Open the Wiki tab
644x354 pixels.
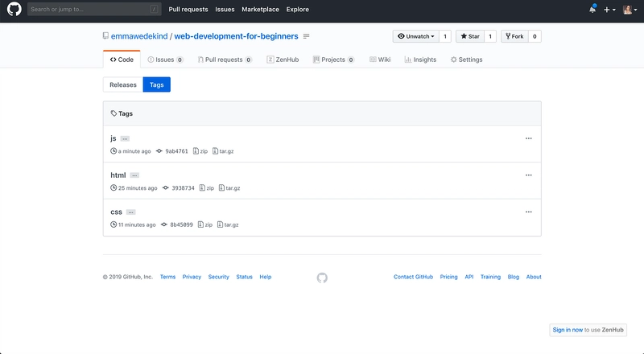[x=380, y=60]
